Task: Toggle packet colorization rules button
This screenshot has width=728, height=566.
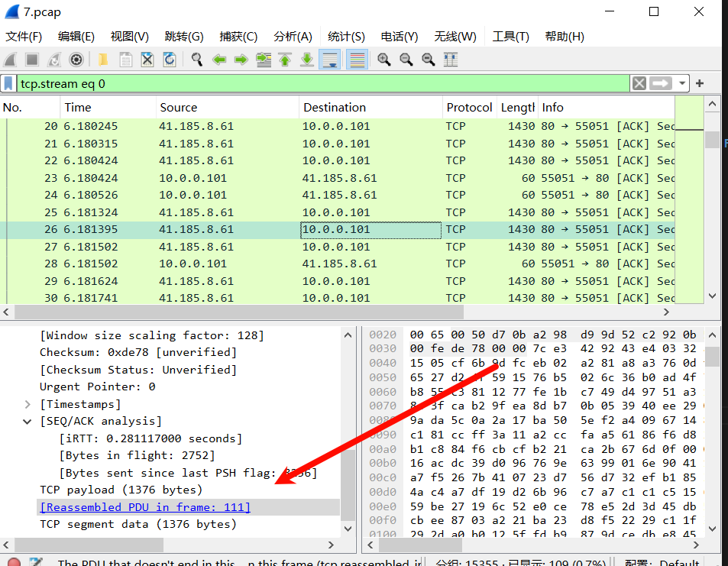Action: [357, 60]
